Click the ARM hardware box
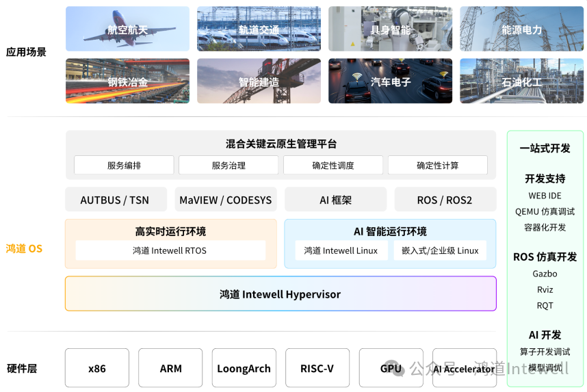The height and width of the screenshot is (392, 587). coord(170,368)
